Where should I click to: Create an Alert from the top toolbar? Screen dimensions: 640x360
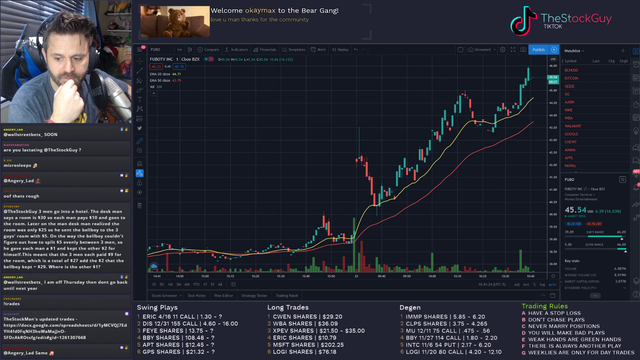318,49
